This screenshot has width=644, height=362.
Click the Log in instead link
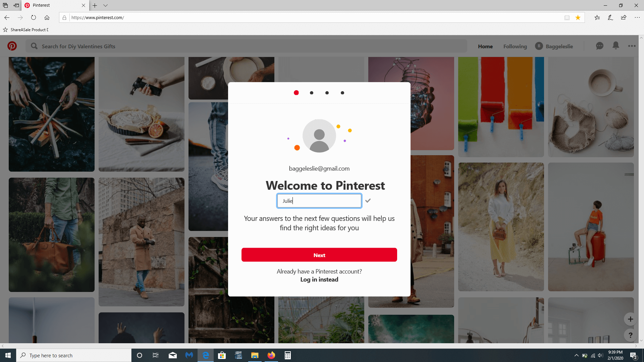click(319, 280)
